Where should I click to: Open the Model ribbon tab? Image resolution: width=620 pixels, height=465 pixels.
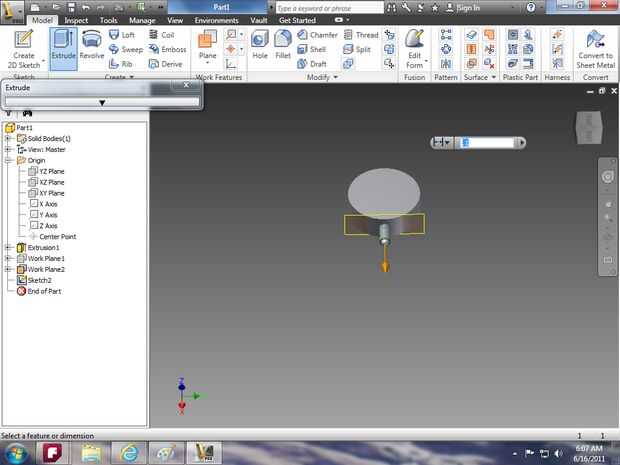coord(42,20)
